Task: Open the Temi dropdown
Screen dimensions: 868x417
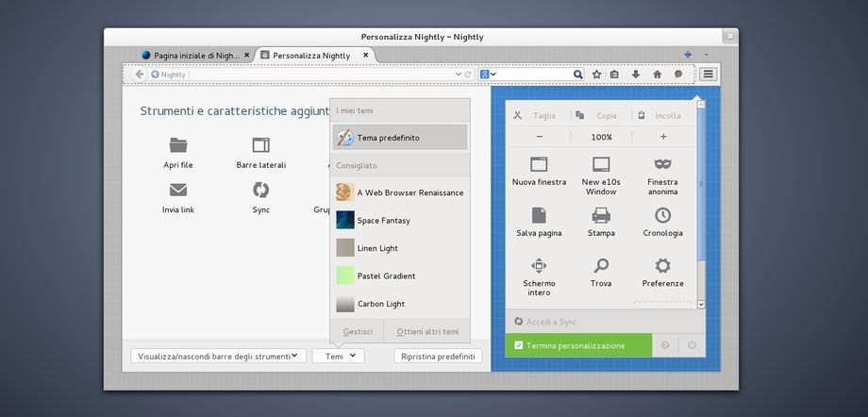Action: [338, 356]
